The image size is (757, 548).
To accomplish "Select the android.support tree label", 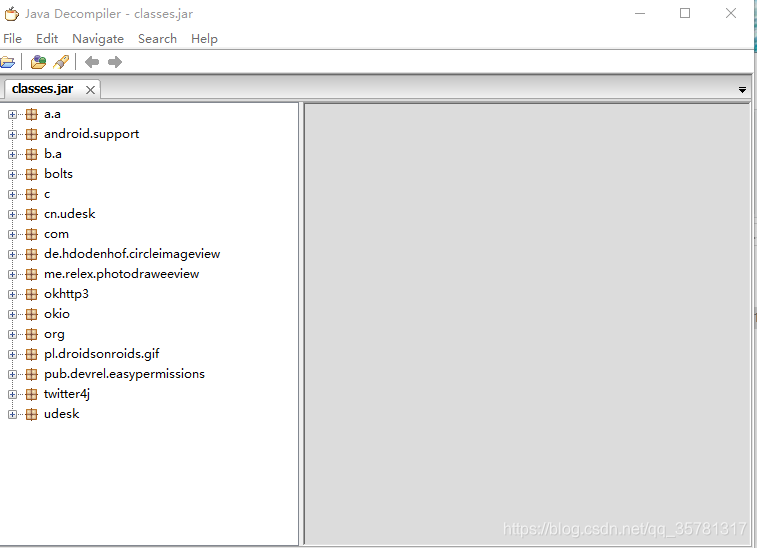I will [x=91, y=134].
